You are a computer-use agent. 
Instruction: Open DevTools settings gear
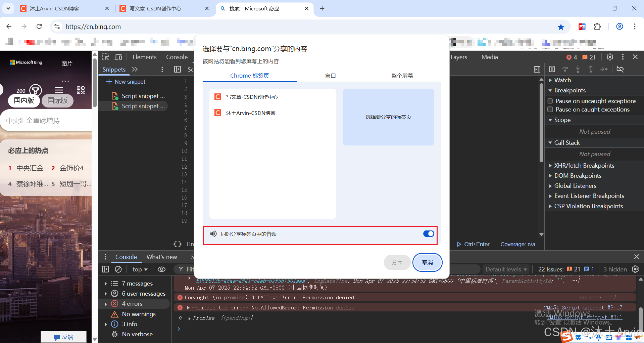(x=610, y=57)
